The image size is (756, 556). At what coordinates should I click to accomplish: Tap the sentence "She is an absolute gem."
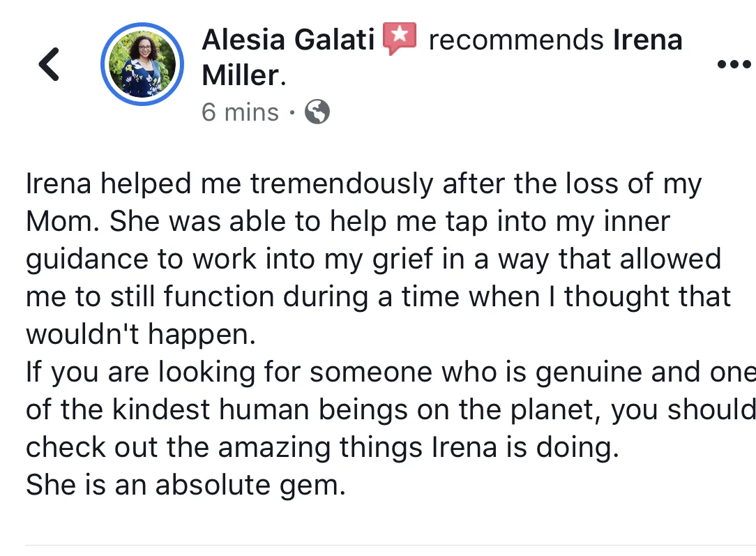(186, 485)
